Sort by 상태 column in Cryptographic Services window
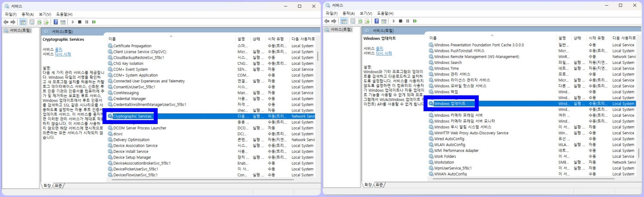 click(x=258, y=39)
